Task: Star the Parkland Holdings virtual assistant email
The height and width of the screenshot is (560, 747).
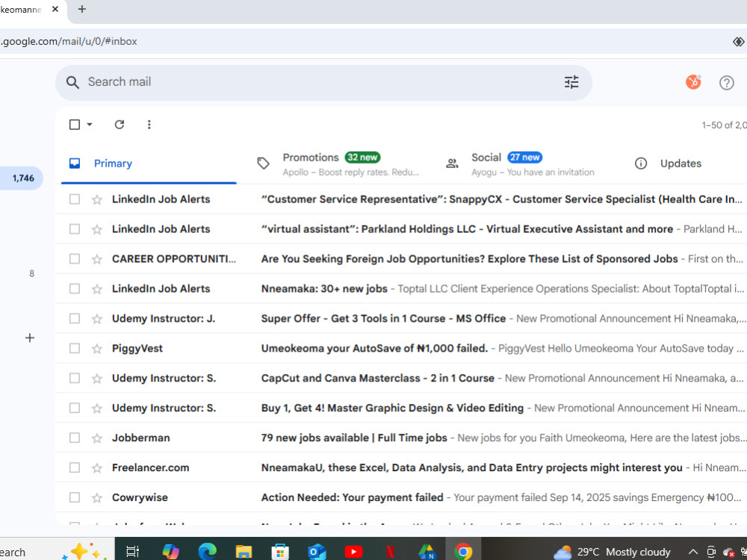Action: [x=97, y=229]
